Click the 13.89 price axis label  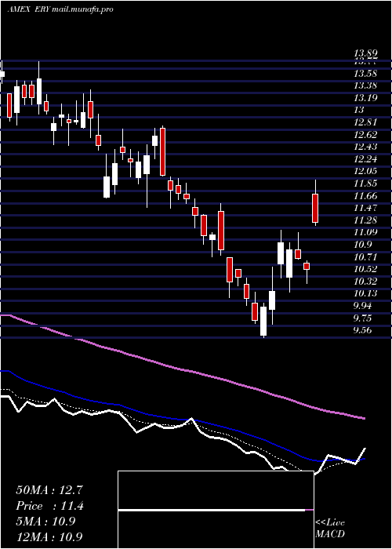point(365,54)
